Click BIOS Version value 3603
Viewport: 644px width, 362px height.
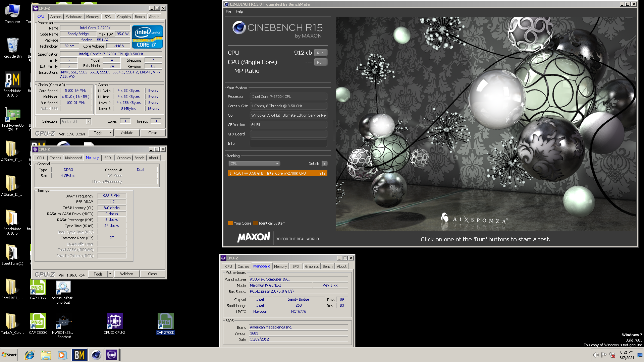click(298, 333)
